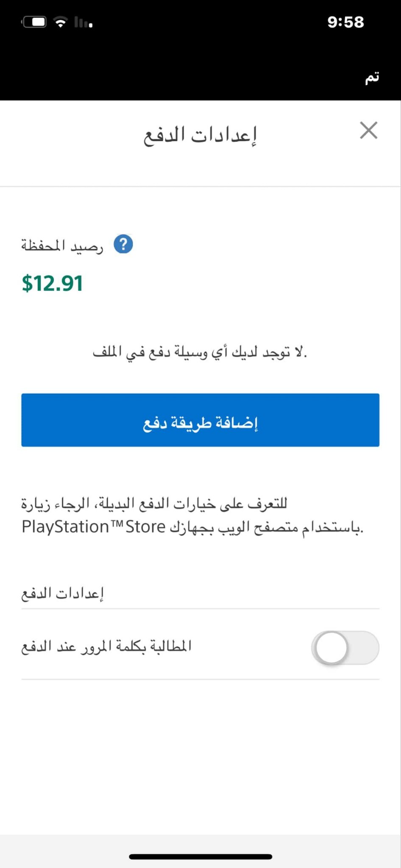
Task: Tap the PlayStation™Store text
Action: 94,527
